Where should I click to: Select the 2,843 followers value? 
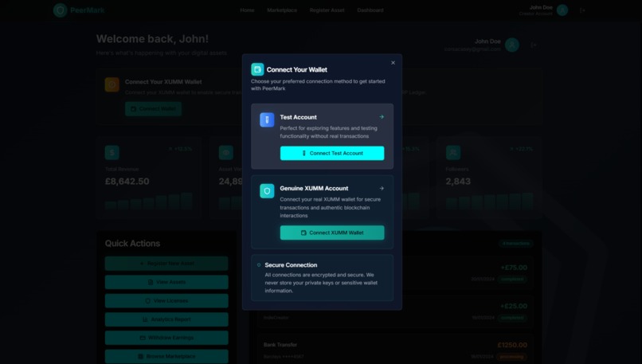click(458, 182)
